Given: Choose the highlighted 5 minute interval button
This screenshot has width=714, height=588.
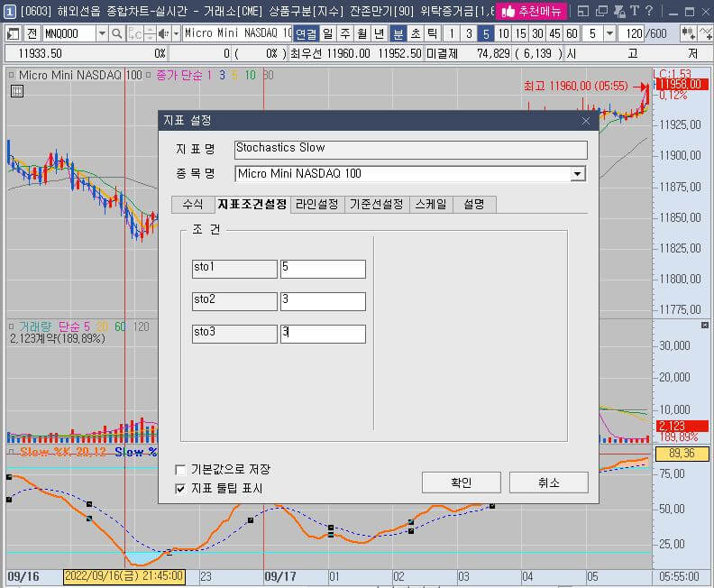Looking at the screenshot, I should [486, 33].
